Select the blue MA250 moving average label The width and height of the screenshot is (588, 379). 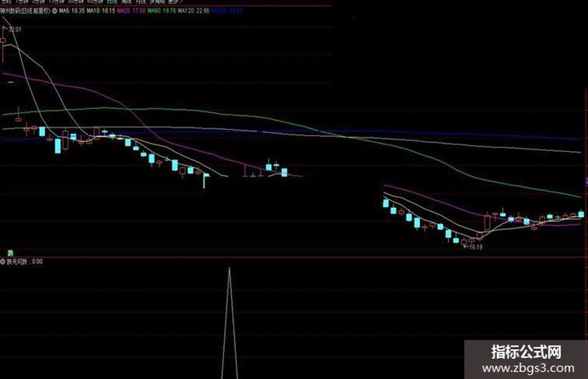[x=227, y=11]
